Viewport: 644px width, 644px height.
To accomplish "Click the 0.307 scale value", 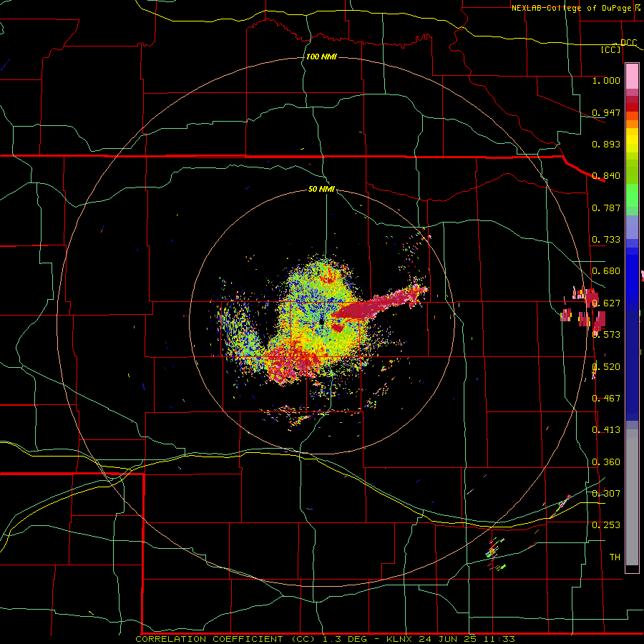I will 606,493.
